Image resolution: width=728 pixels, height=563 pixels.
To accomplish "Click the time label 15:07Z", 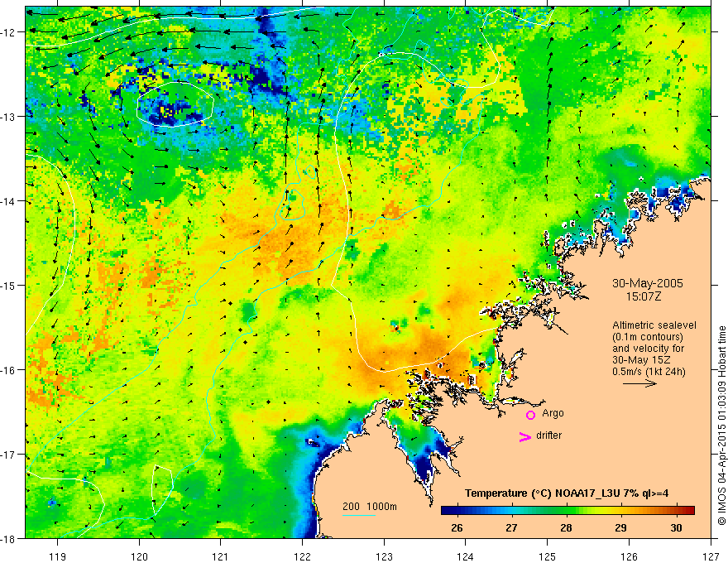I will (643, 296).
